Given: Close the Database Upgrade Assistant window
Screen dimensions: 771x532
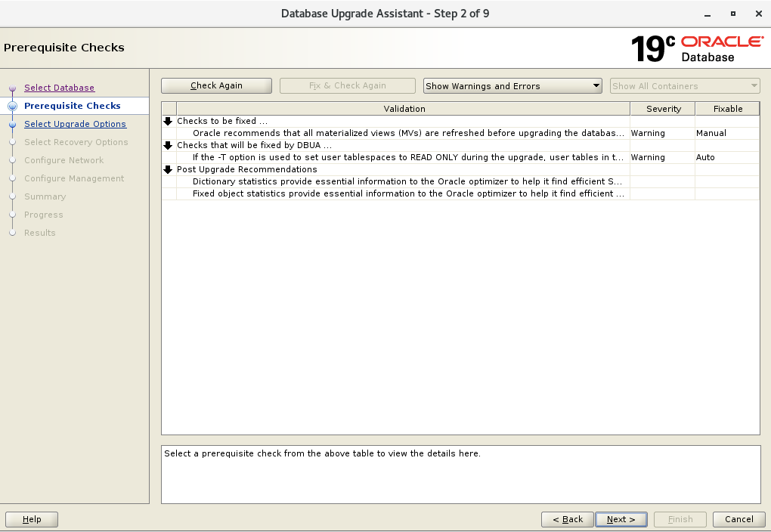Looking at the screenshot, I should point(759,14).
